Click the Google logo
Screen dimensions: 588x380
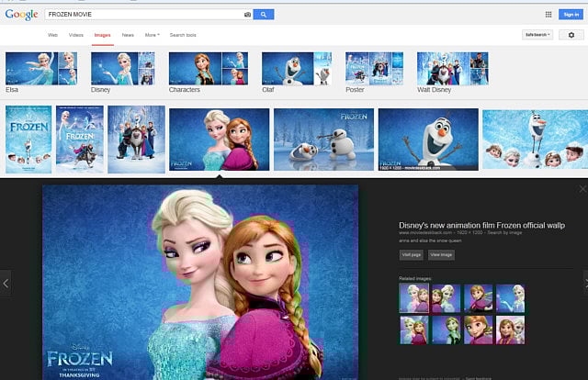[21, 15]
